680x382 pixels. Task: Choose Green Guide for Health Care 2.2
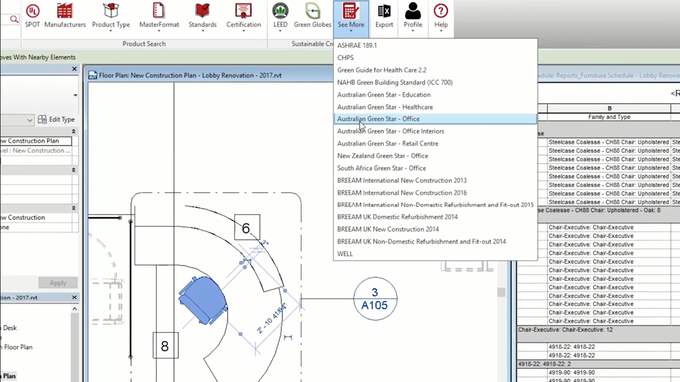(435, 70)
